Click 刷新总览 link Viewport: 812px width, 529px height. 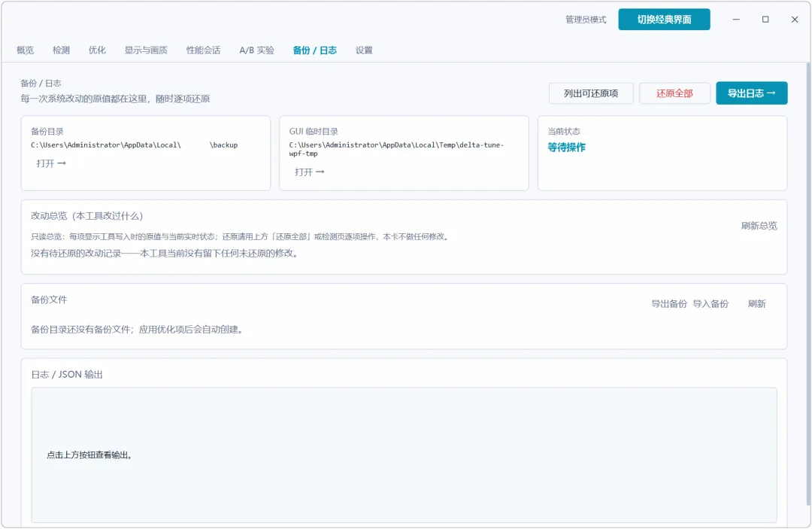coord(759,226)
